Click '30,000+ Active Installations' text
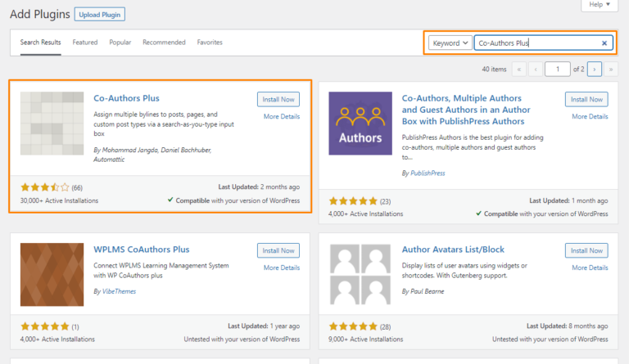This screenshot has height=364, width=629. point(59,200)
